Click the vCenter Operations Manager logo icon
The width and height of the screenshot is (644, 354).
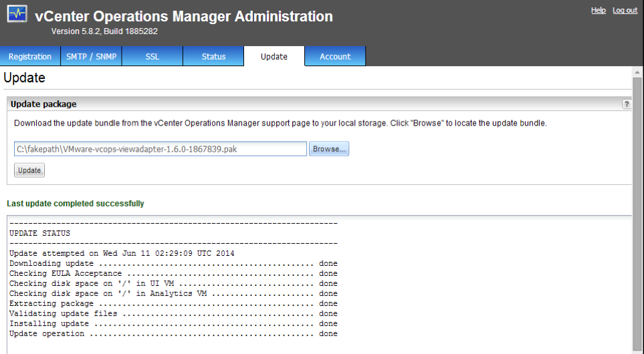(17, 14)
